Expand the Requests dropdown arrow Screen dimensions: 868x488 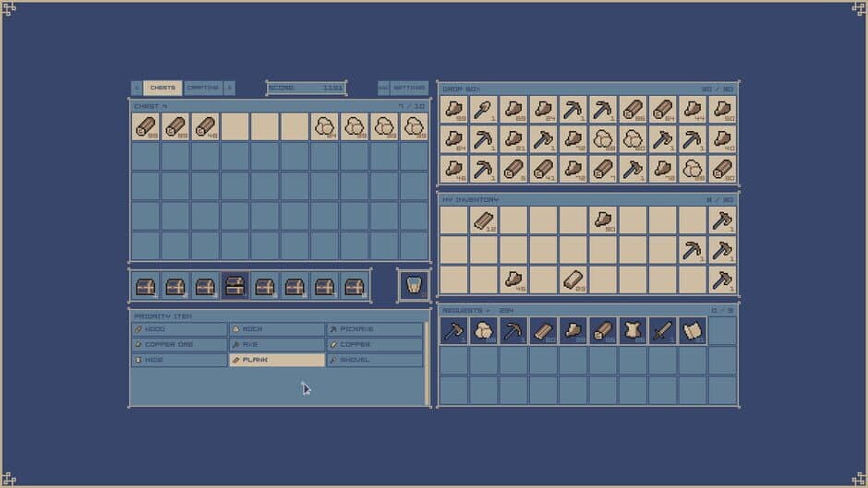point(488,311)
